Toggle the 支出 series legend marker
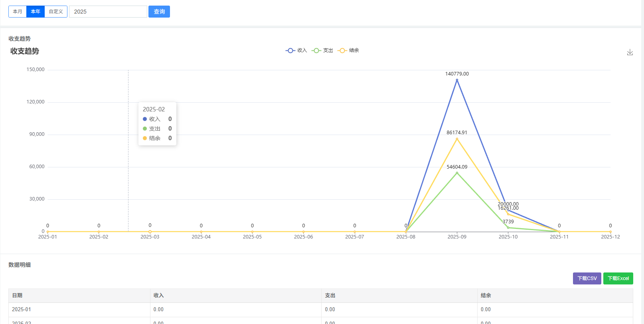Image resolution: width=644 pixels, height=324 pixels. 316,50
